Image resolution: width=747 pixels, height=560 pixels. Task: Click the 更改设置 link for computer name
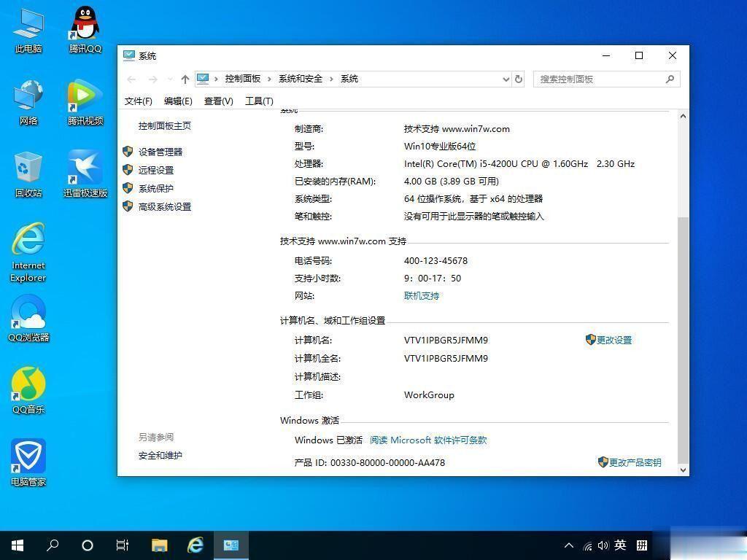[x=614, y=341]
